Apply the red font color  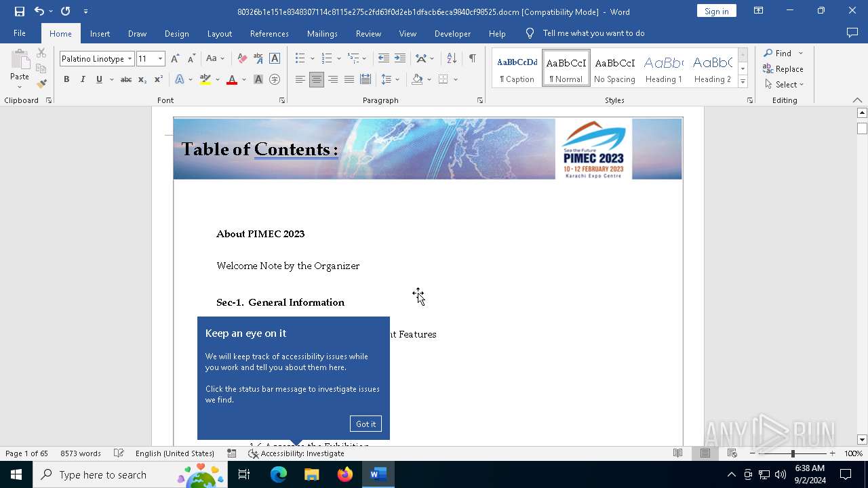click(232, 79)
